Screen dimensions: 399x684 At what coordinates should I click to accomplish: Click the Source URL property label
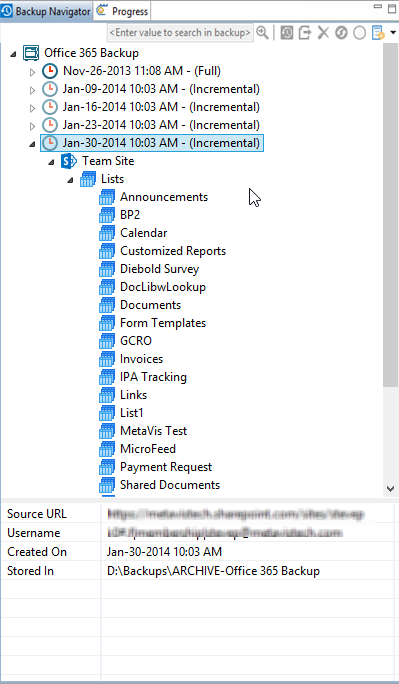[x=37, y=514]
